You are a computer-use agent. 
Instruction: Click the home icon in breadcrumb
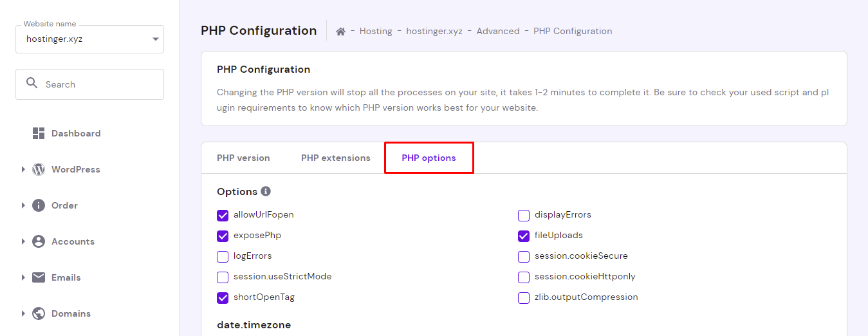point(341,31)
